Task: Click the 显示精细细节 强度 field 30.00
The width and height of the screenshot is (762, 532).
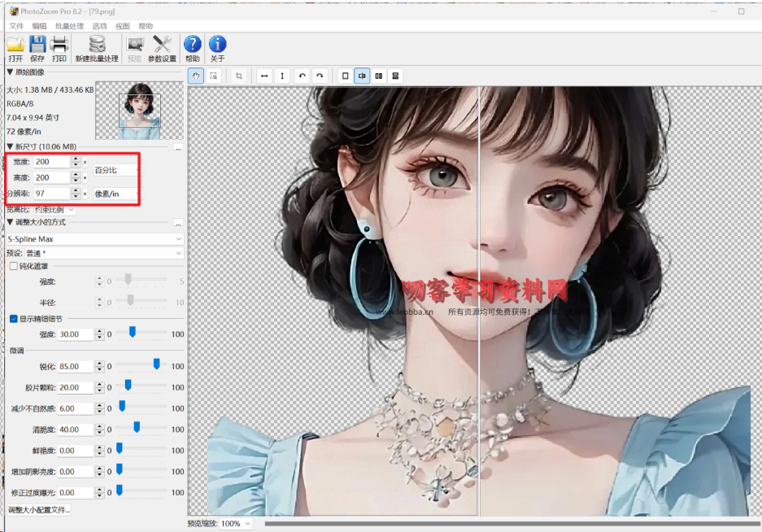Action: 76,334
